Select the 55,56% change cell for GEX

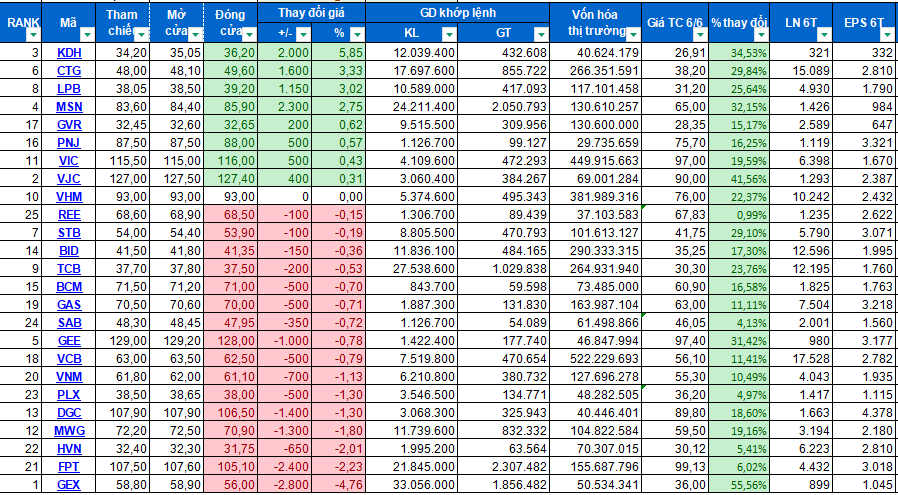coord(739,485)
